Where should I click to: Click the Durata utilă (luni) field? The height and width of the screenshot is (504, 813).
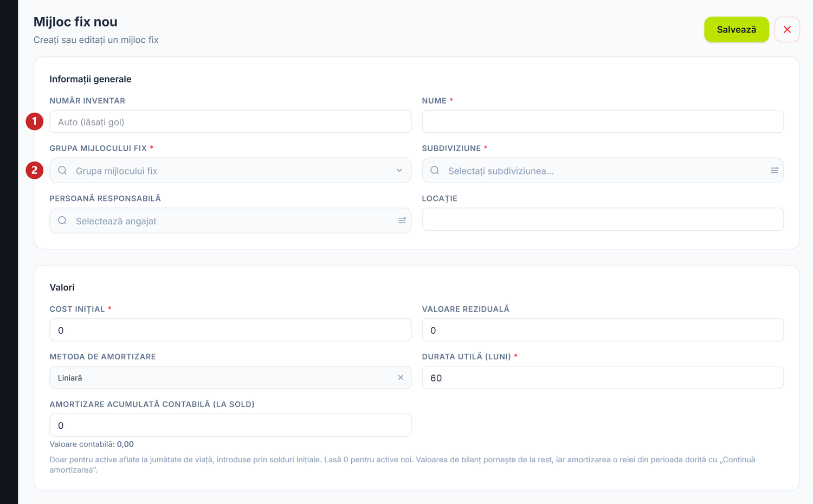click(x=603, y=378)
